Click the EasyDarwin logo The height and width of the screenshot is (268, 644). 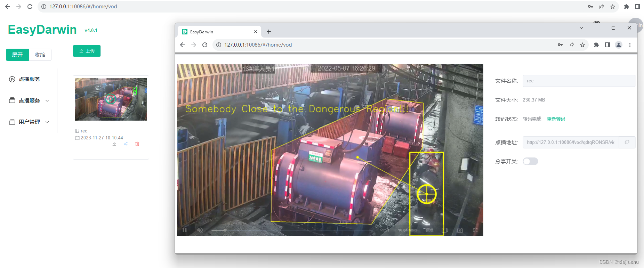point(42,30)
